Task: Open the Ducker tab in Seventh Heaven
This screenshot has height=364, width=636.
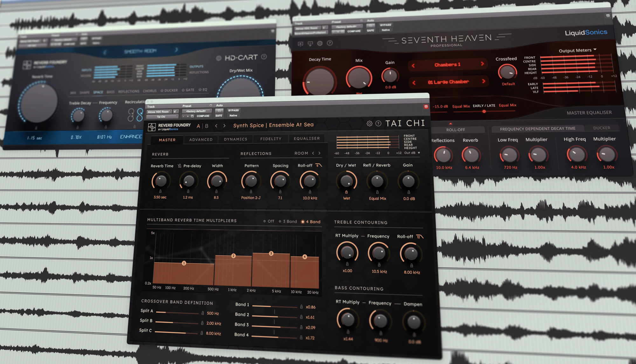Action: [x=602, y=128]
